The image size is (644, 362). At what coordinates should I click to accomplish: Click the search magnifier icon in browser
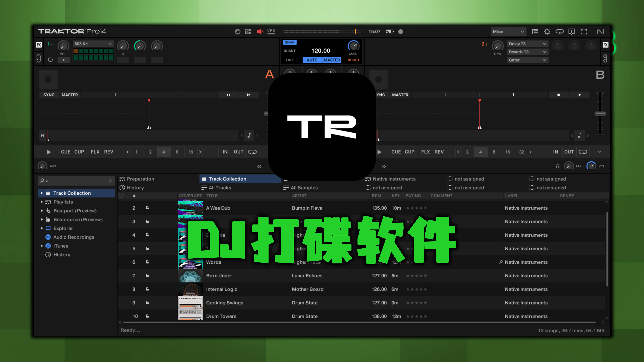tap(42, 181)
